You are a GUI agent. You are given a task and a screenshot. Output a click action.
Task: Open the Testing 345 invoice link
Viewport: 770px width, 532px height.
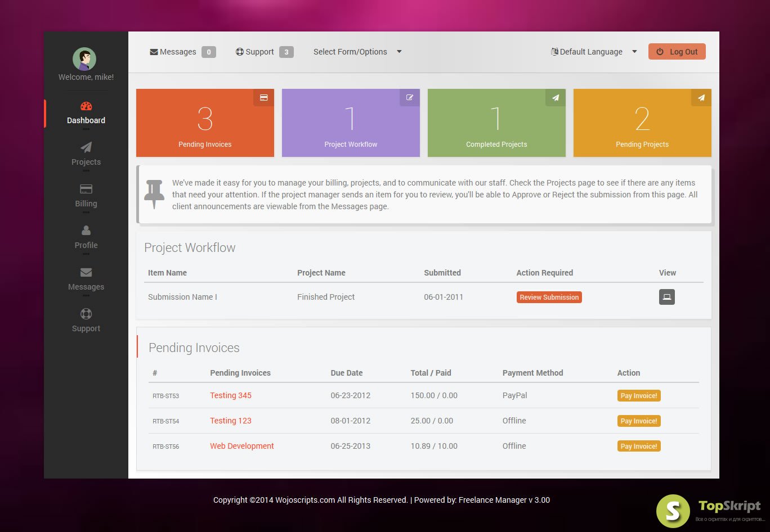[x=231, y=395]
